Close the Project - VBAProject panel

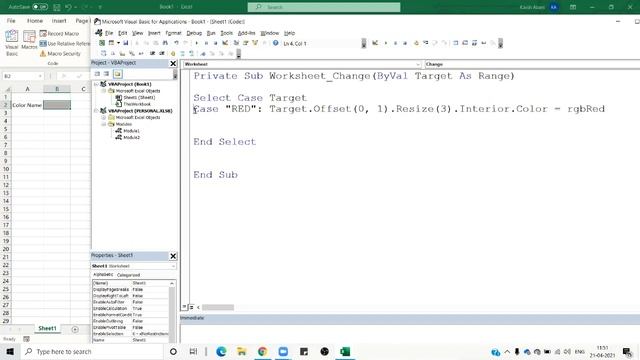173,63
